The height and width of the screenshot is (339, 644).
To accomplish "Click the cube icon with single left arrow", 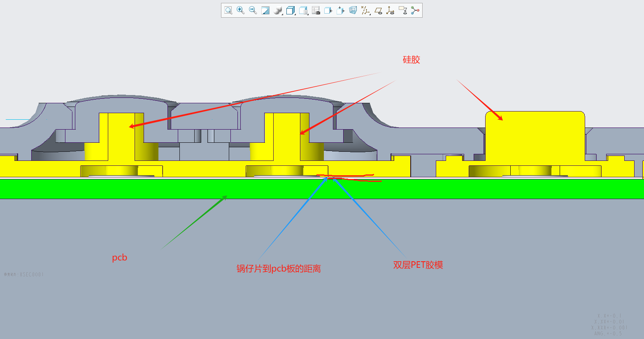I will tap(328, 10).
